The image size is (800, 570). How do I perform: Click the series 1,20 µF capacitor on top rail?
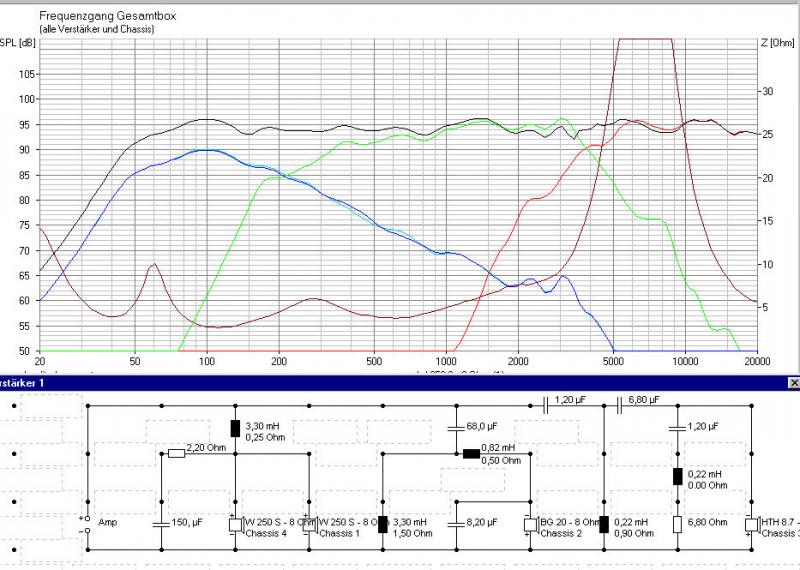545,406
